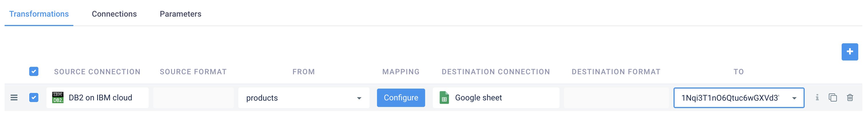Click the info icon on the transformation row
This screenshot has width=868, height=121.
tap(817, 98)
